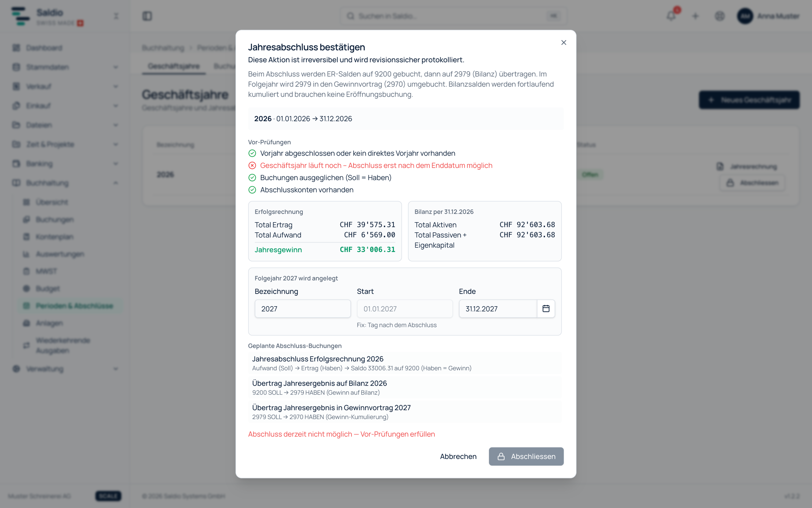812x508 pixels.
Task: Open Kontenplan in the sidebar
Action: pyautogui.click(x=70, y=237)
